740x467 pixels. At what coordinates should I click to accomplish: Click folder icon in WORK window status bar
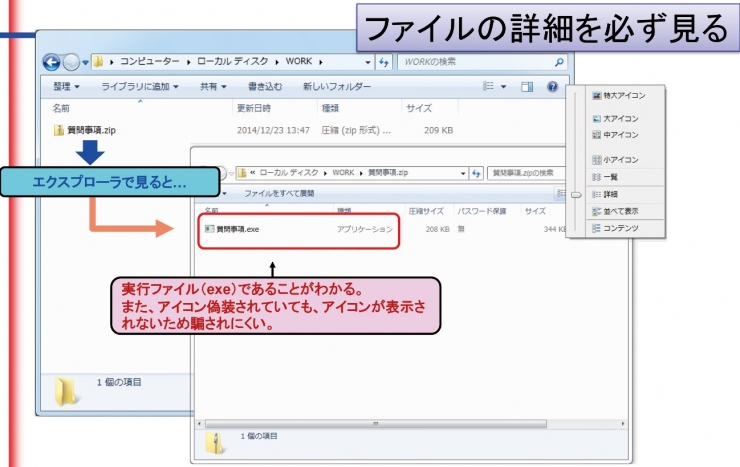tap(66, 392)
